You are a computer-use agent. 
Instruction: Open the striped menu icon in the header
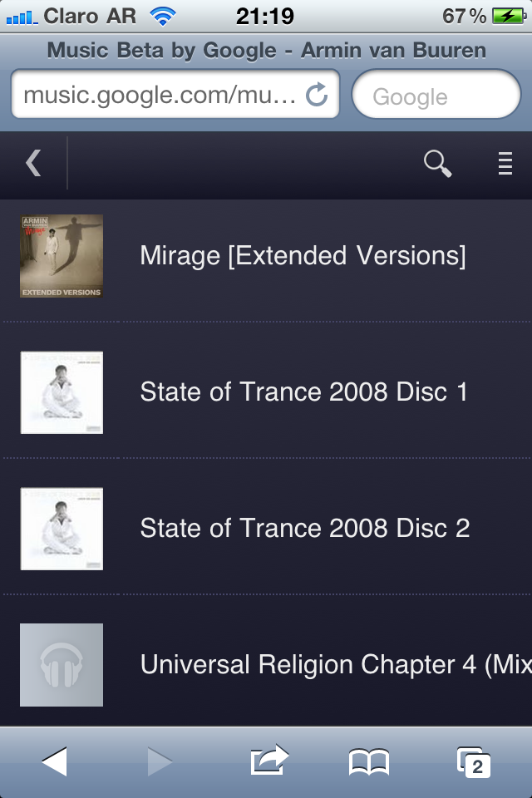point(505,164)
